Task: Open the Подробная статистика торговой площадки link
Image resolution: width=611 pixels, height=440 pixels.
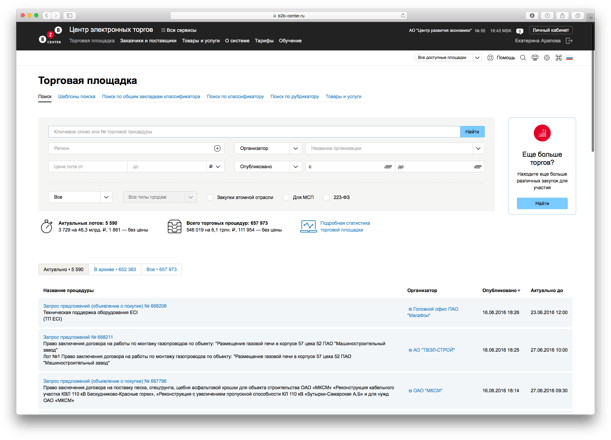Action: click(344, 226)
